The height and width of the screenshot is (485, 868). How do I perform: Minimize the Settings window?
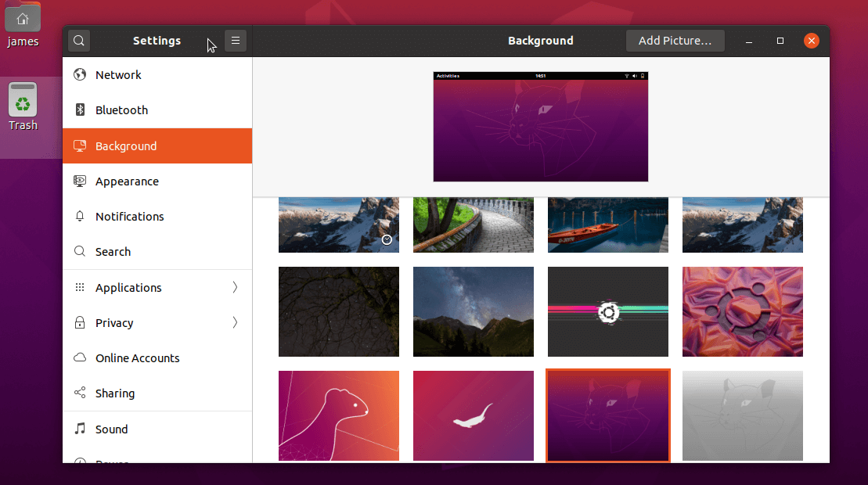click(749, 41)
